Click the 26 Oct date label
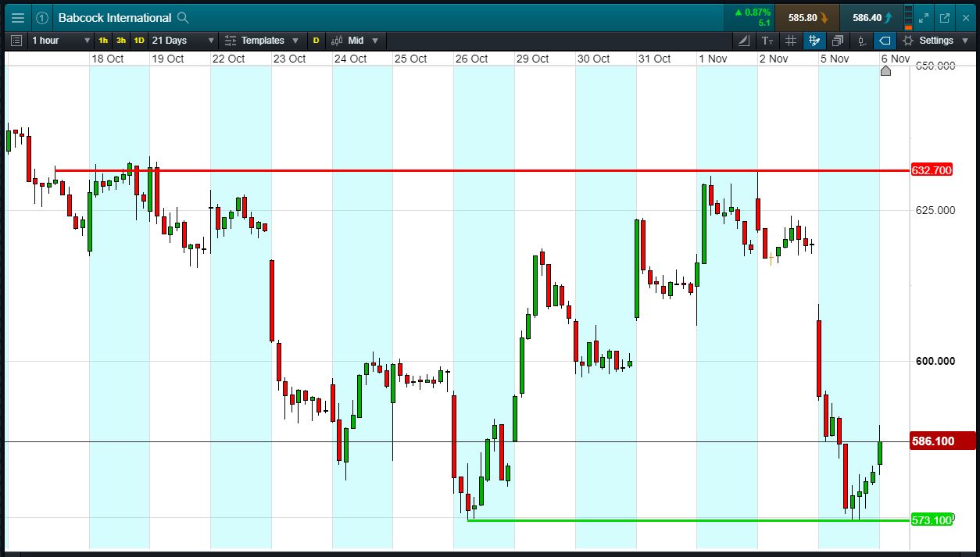980x557 pixels. 472,59
